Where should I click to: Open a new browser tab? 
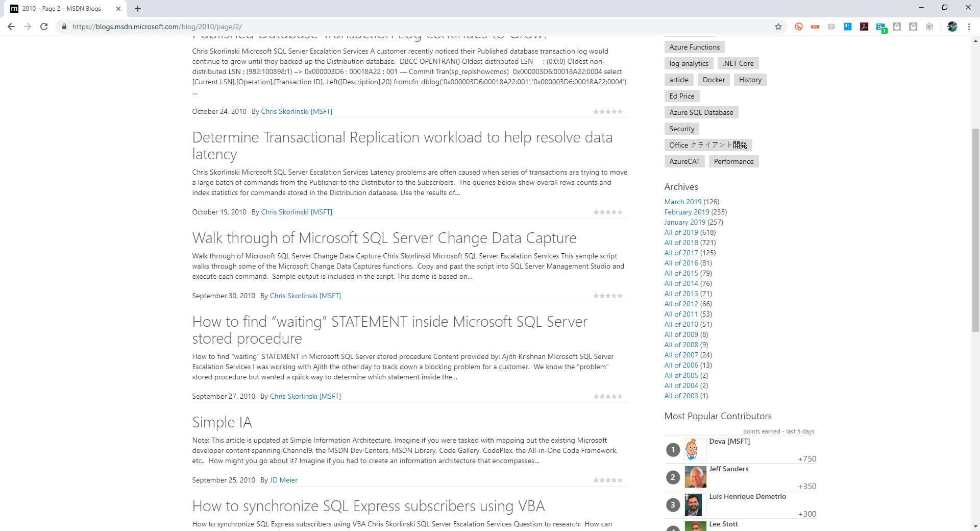pos(138,8)
